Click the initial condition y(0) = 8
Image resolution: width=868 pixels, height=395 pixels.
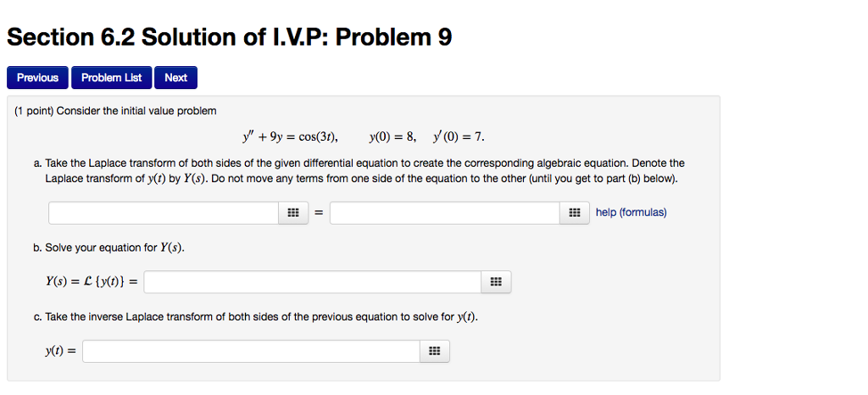(392, 137)
